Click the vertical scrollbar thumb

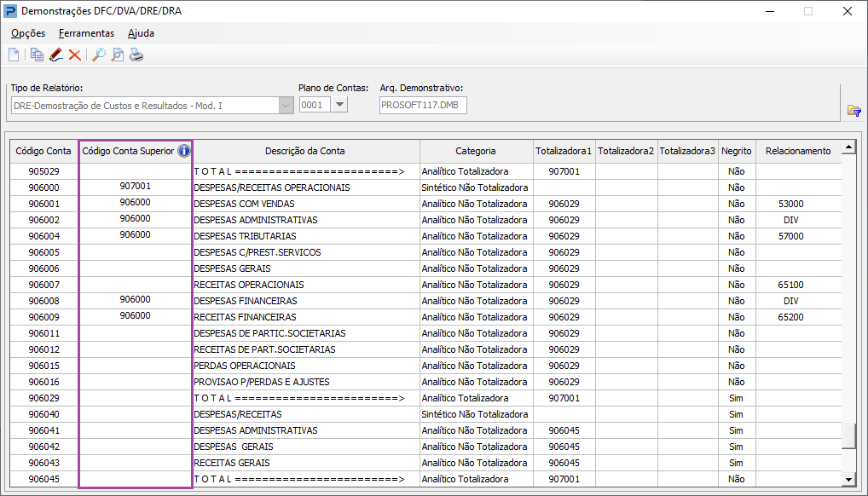848,436
